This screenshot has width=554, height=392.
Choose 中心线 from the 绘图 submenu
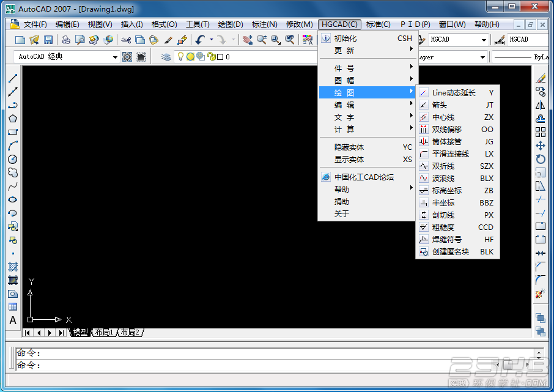tap(458, 117)
